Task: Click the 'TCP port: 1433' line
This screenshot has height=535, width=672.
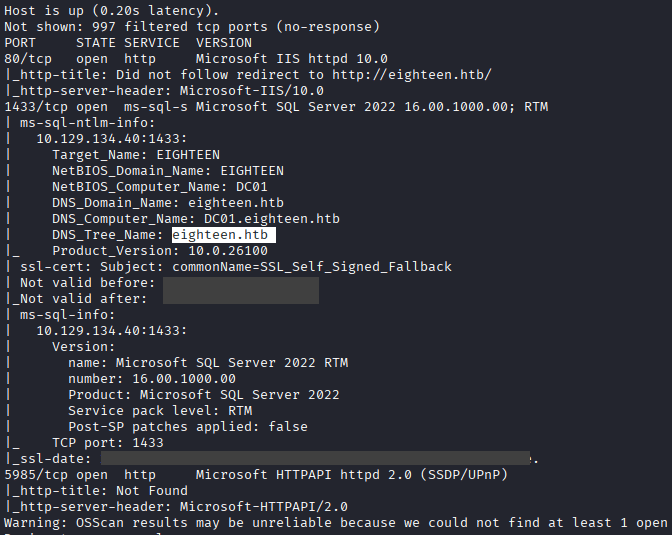Action: pos(108,443)
